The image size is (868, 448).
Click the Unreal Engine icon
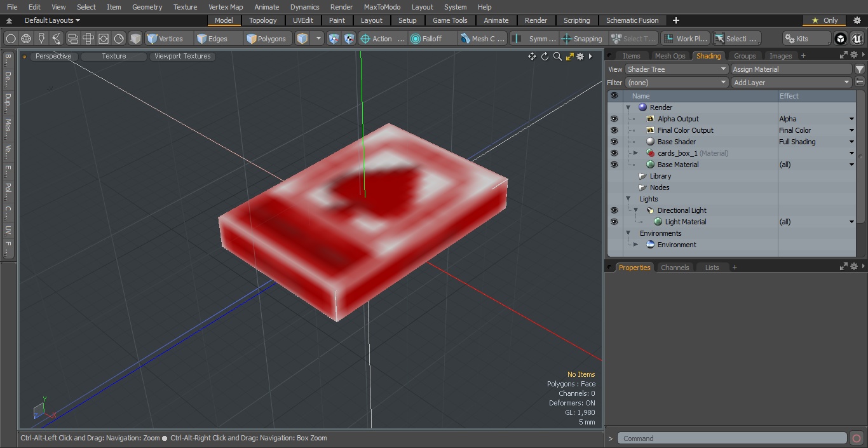857,39
